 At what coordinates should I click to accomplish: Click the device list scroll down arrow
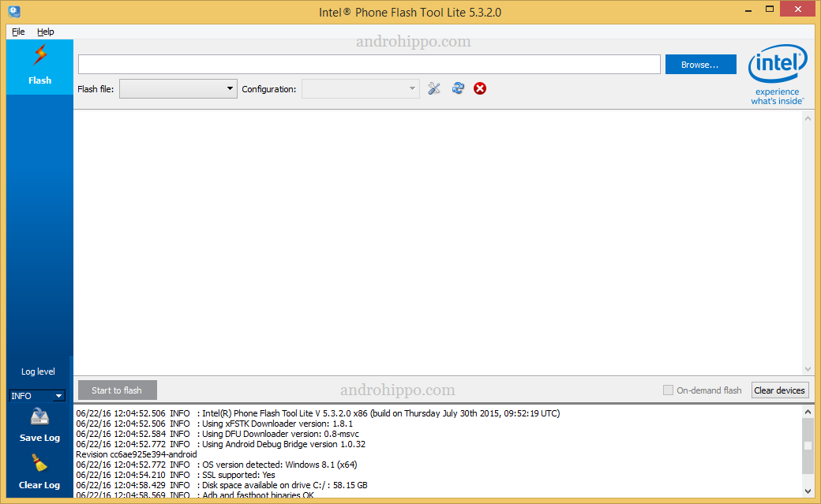tap(808, 369)
